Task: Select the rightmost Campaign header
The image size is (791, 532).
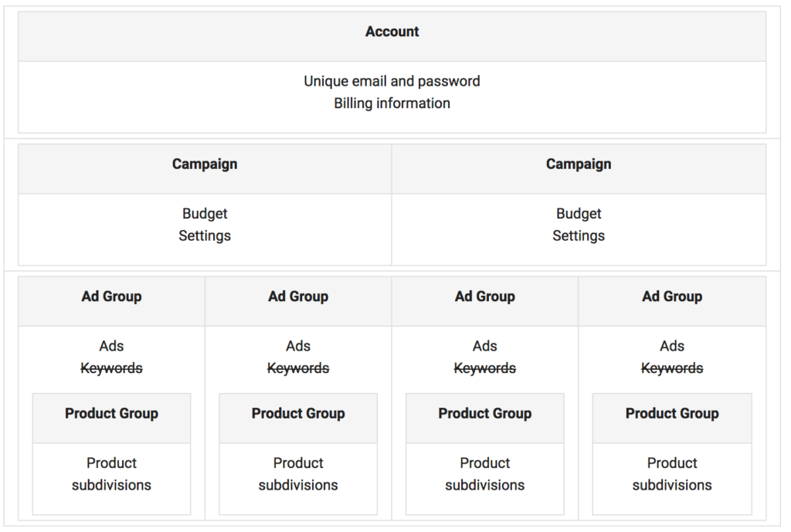Action: [x=579, y=164]
